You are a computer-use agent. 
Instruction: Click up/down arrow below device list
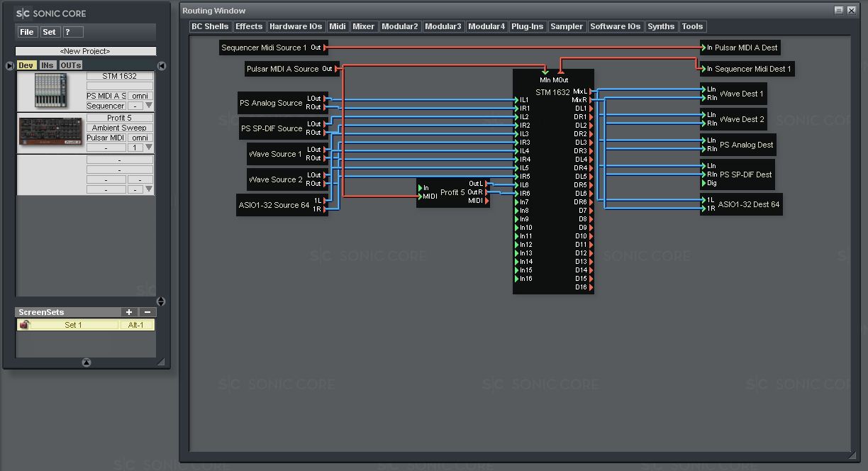[x=161, y=301]
